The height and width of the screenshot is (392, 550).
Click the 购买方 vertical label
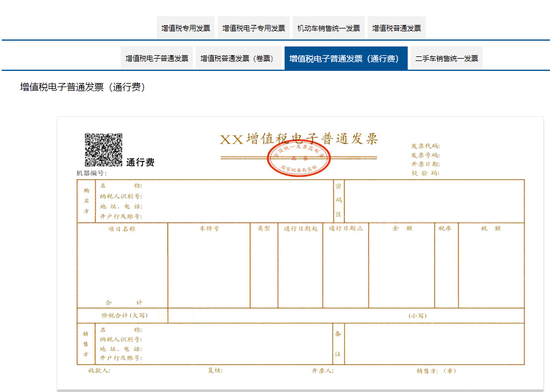(x=87, y=200)
